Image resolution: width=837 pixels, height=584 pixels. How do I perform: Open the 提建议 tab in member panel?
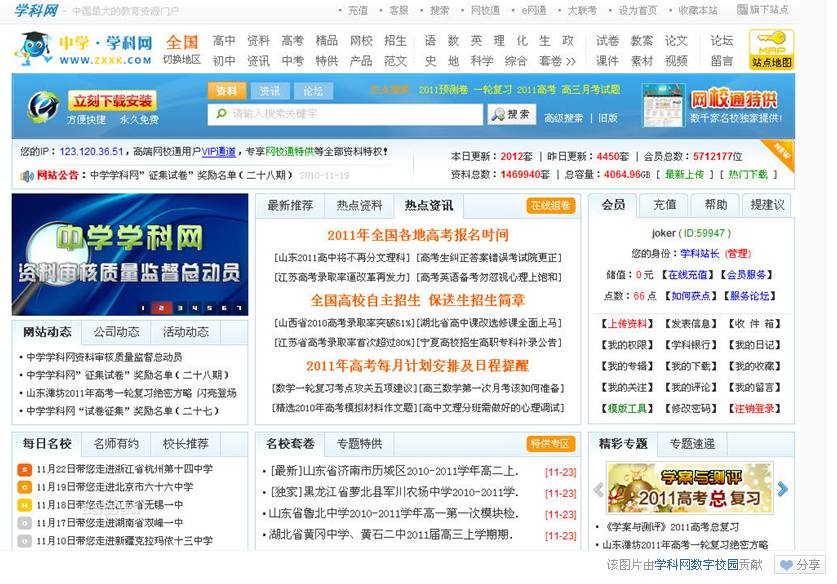click(x=767, y=205)
